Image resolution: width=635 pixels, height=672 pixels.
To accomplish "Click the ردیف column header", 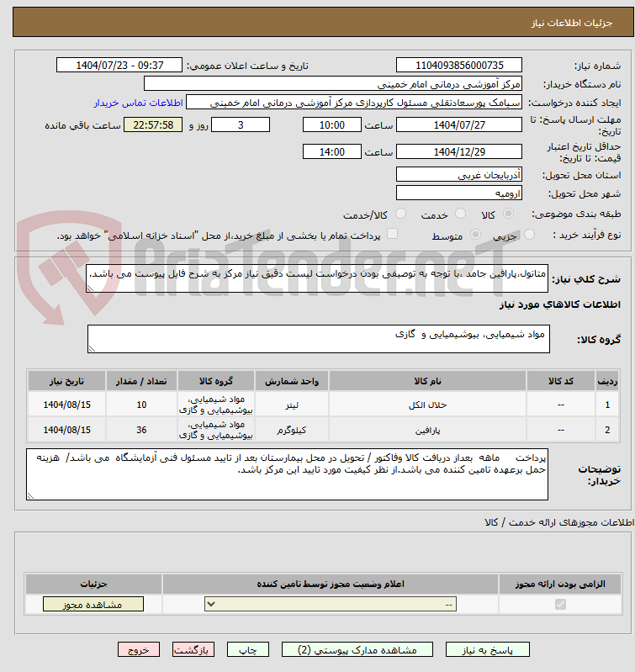I will 607,381.
